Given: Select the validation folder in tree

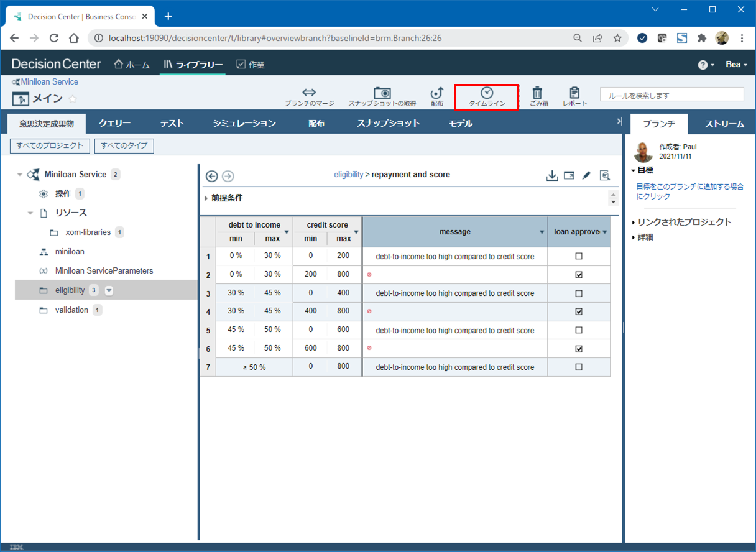Looking at the screenshot, I should click(71, 310).
